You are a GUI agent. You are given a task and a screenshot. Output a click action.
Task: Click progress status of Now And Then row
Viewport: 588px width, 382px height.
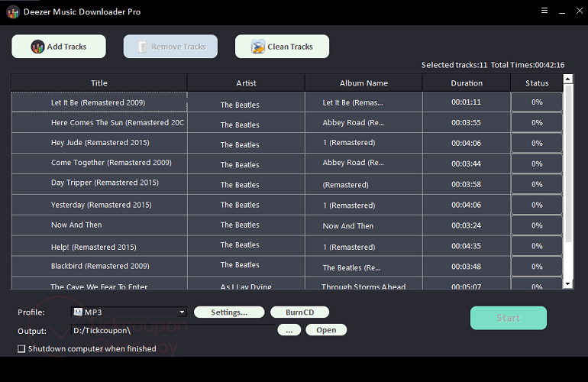tap(537, 225)
